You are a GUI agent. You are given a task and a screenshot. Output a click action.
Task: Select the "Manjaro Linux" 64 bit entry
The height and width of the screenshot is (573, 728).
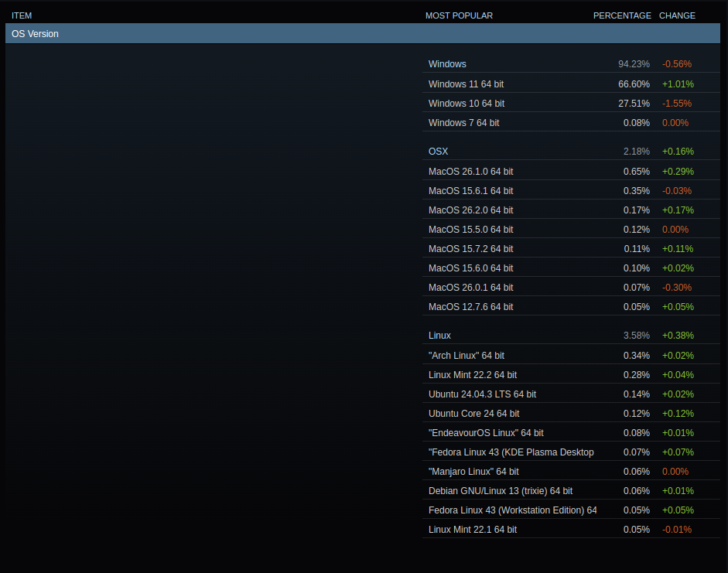click(473, 471)
